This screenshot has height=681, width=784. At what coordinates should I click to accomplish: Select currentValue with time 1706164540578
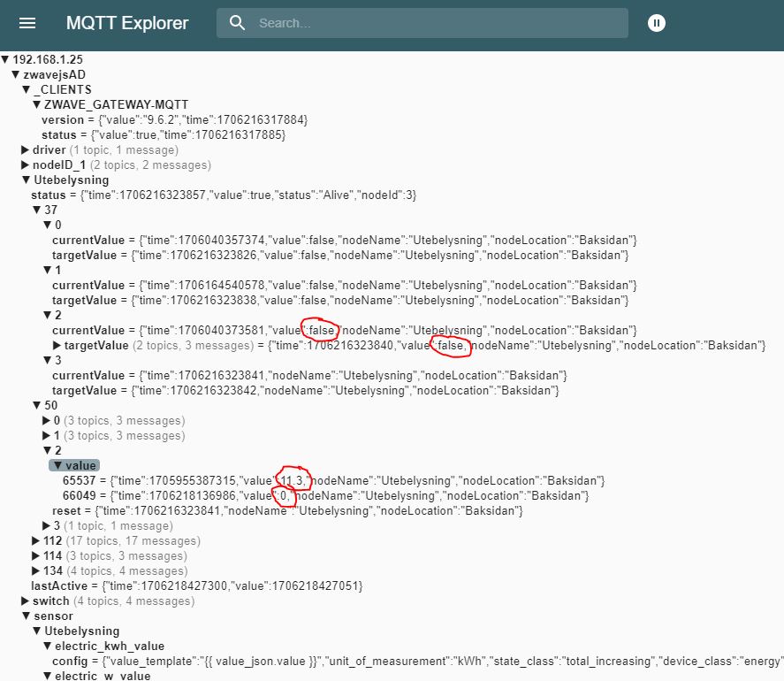coord(345,285)
